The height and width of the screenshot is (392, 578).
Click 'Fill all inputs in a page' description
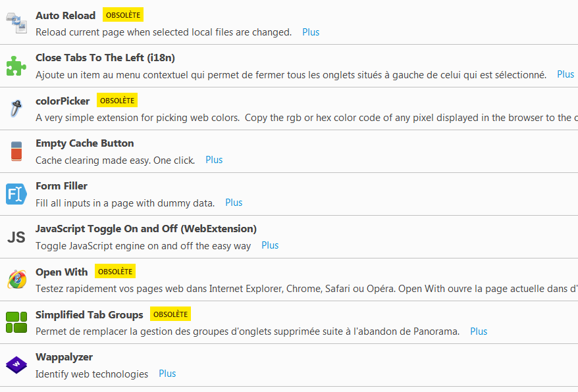(125, 203)
